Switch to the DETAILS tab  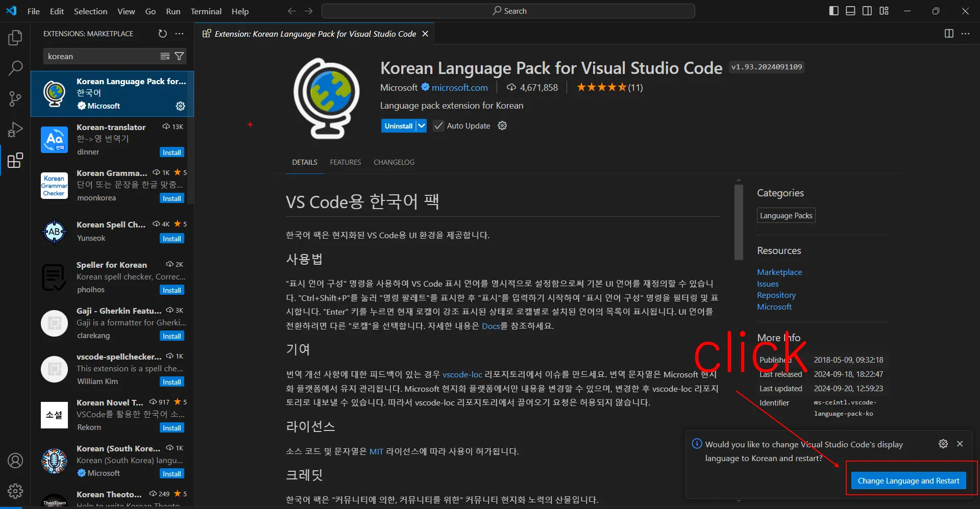coord(305,162)
